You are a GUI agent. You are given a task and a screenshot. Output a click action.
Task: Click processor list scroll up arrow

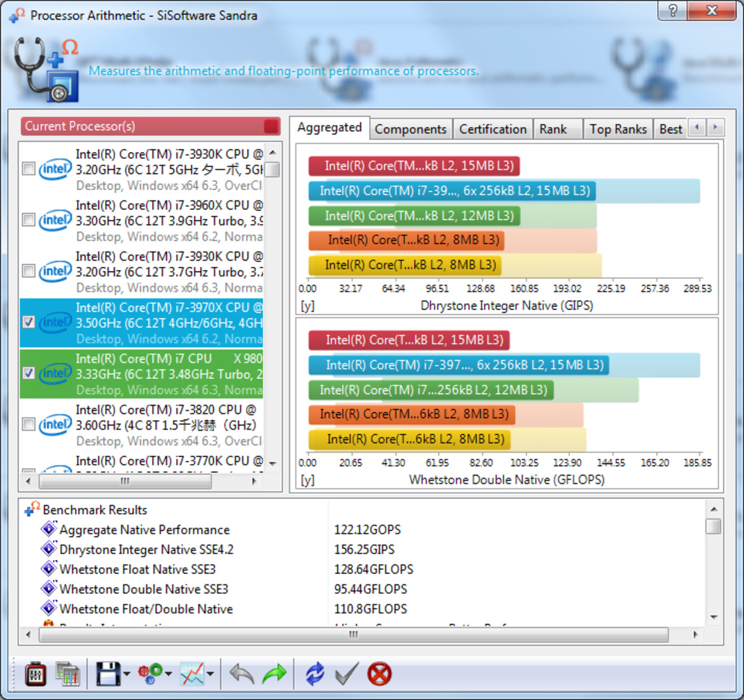pyautogui.click(x=272, y=152)
